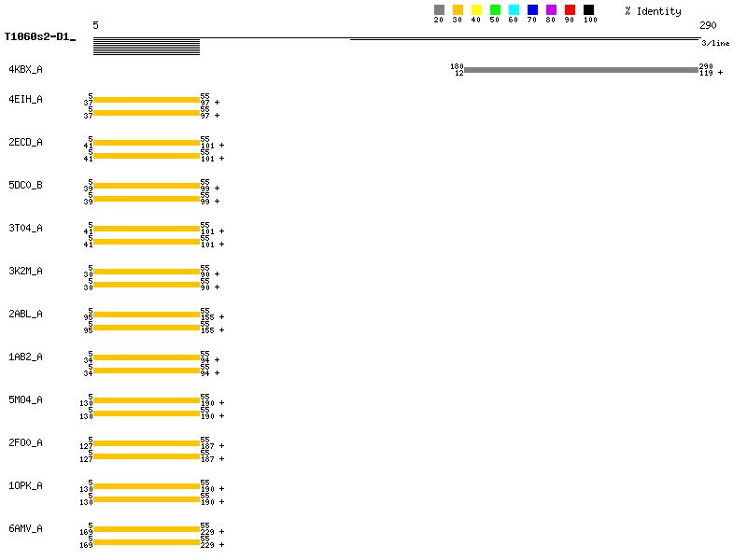
Task: Open the 2ABL_A hit label
Action: coord(25,314)
